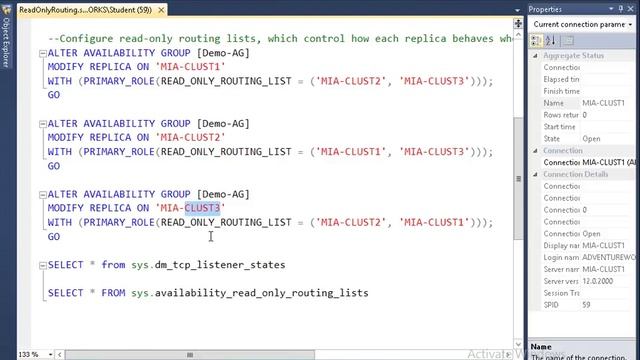Click the first GO statement

54,95
